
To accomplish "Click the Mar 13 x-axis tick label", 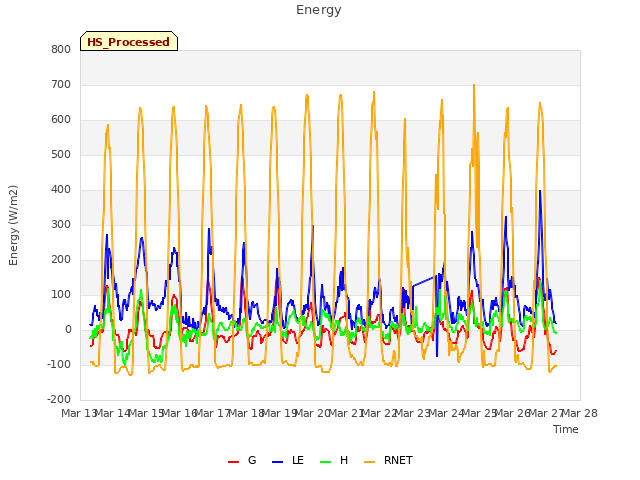I will coord(78,413).
